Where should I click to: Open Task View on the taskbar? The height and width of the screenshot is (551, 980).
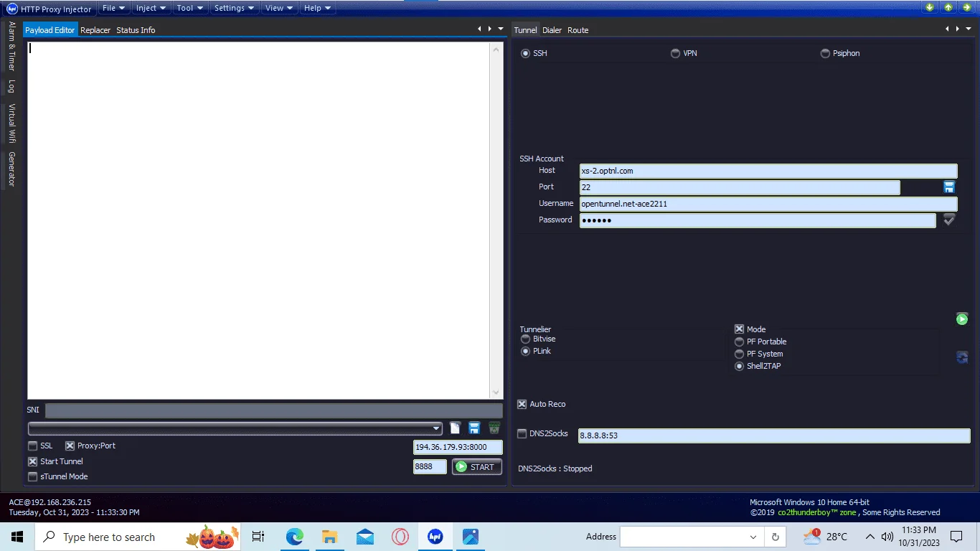tap(258, 537)
